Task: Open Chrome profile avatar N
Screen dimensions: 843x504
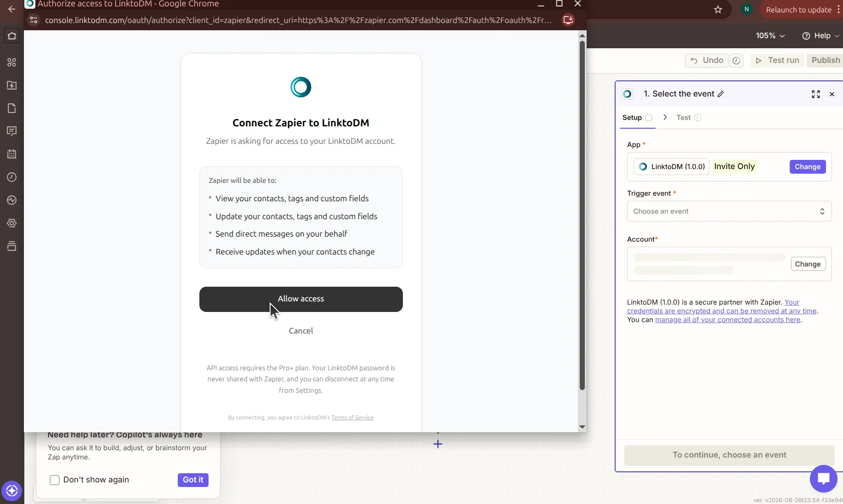Action: point(747,9)
